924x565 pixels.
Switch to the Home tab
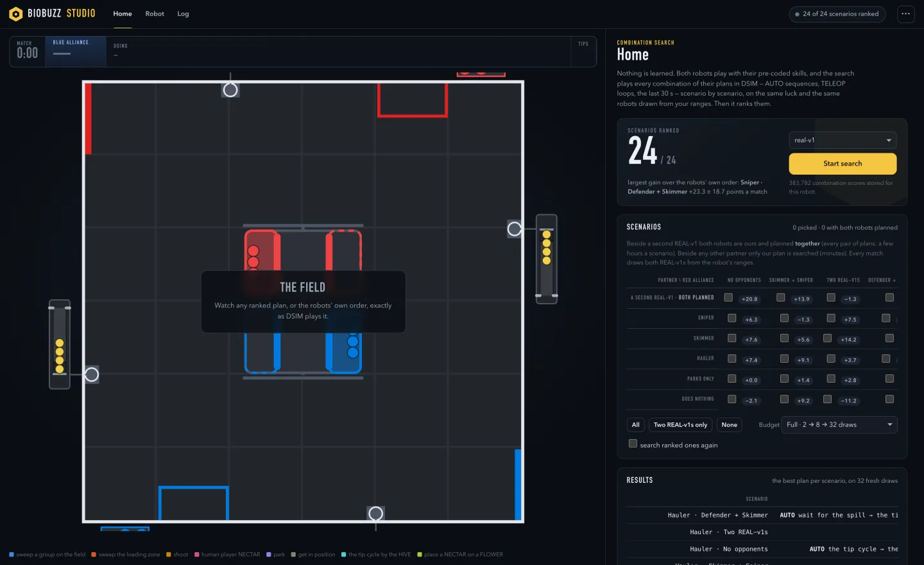point(123,13)
